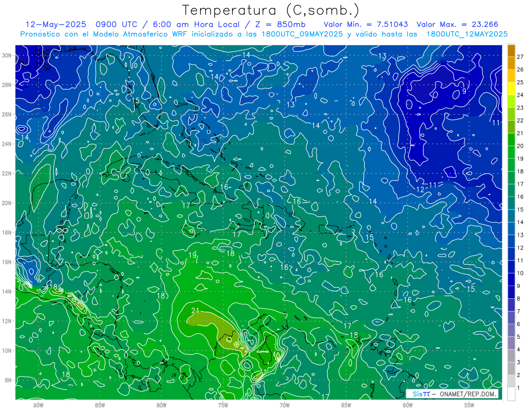Select the gray legend band between 2 and 3
532x411 pixels.
511,368
